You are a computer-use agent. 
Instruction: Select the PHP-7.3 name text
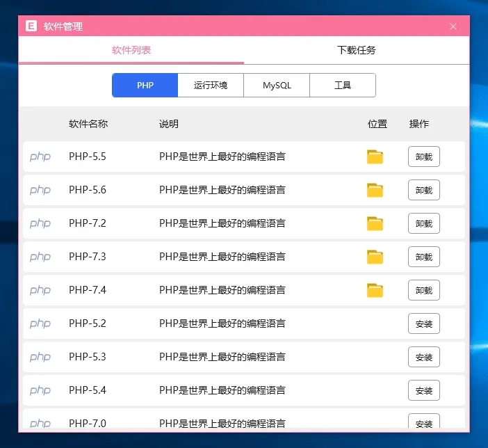[x=88, y=257]
